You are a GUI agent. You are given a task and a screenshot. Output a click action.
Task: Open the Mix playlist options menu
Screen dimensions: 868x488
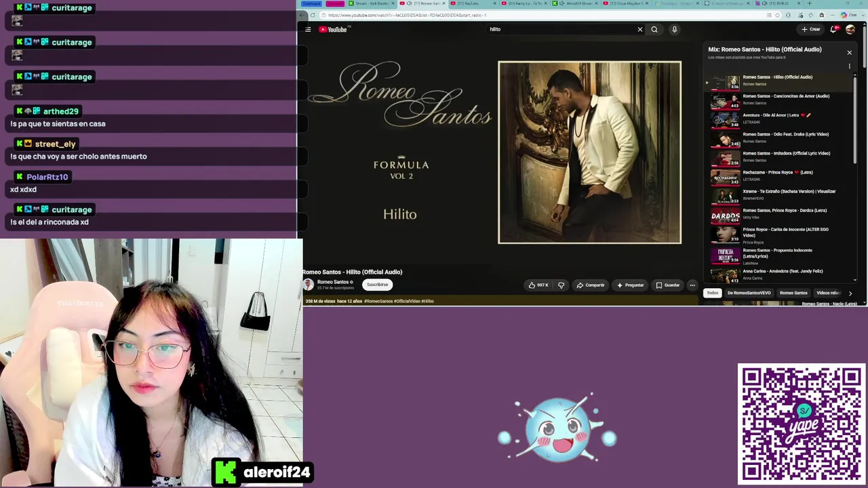(x=849, y=66)
